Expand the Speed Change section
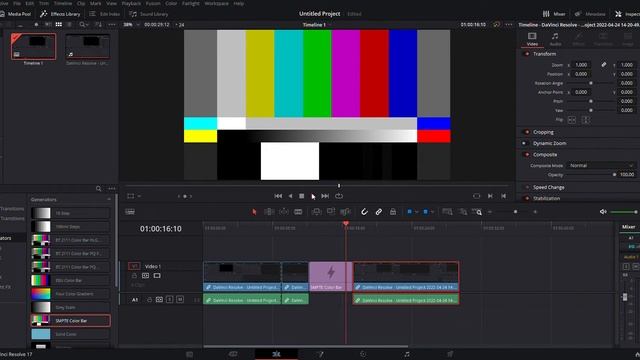Screen dimensions: 640x360 click(549, 187)
